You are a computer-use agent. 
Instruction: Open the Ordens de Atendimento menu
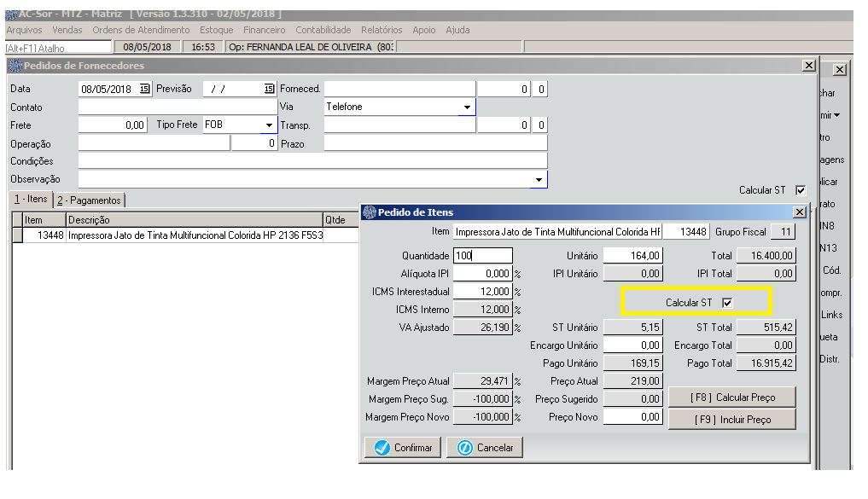click(x=141, y=30)
